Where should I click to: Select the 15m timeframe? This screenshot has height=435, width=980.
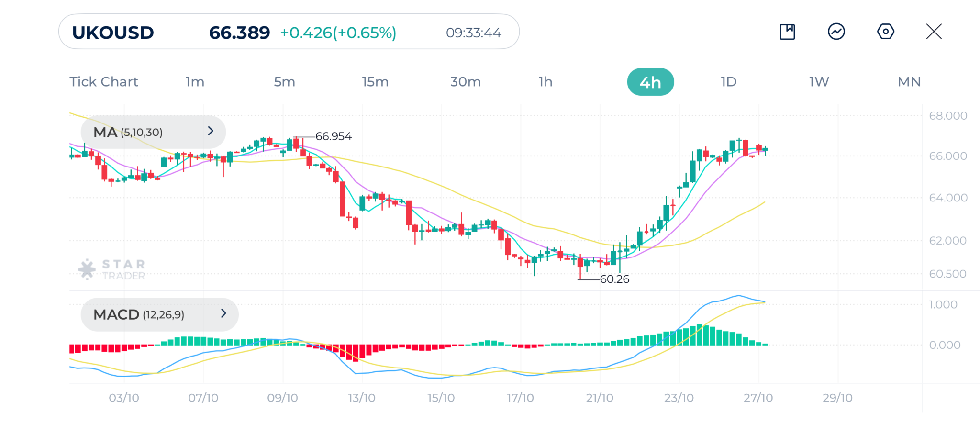pos(375,82)
